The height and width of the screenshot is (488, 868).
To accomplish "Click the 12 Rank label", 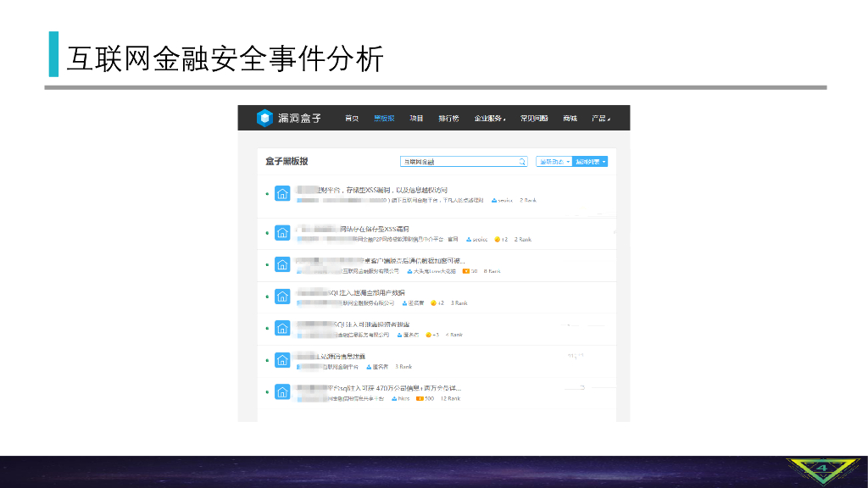I will click(x=451, y=399).
